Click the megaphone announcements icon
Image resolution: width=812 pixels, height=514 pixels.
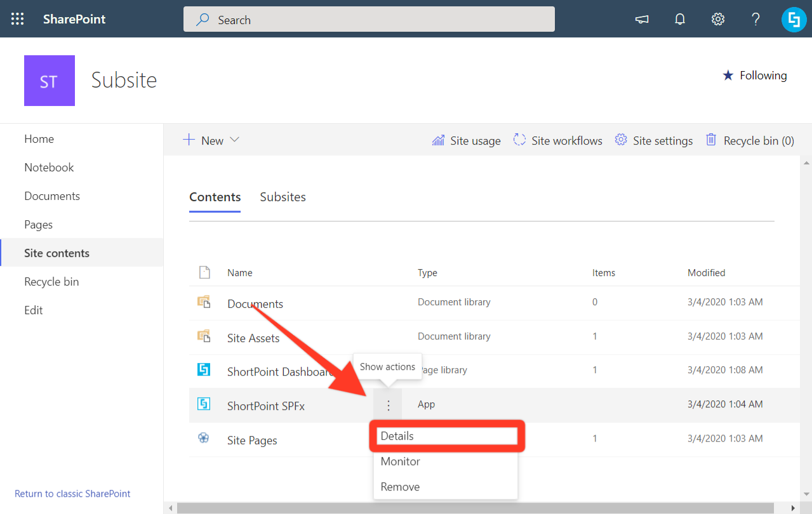tap(642, 20)
